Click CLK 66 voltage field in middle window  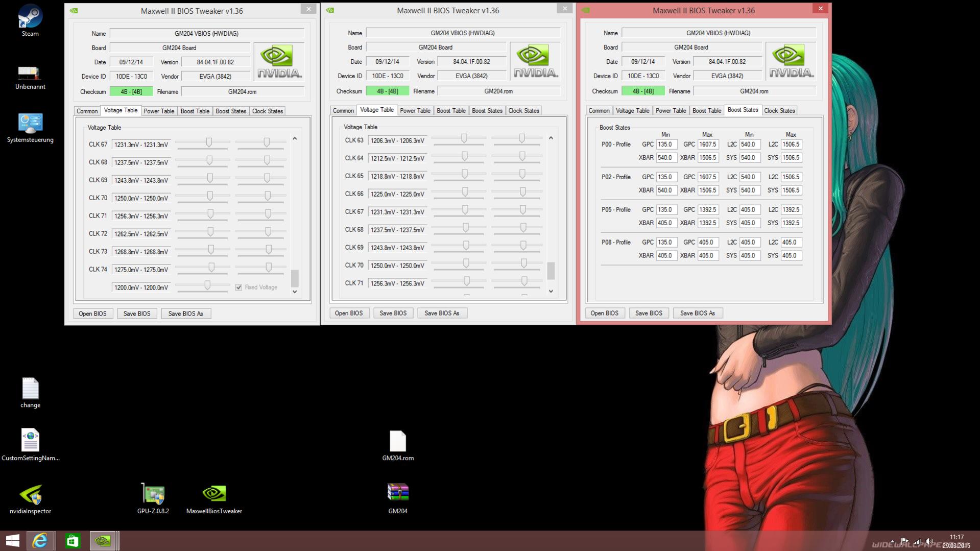[x=397, y=194]
